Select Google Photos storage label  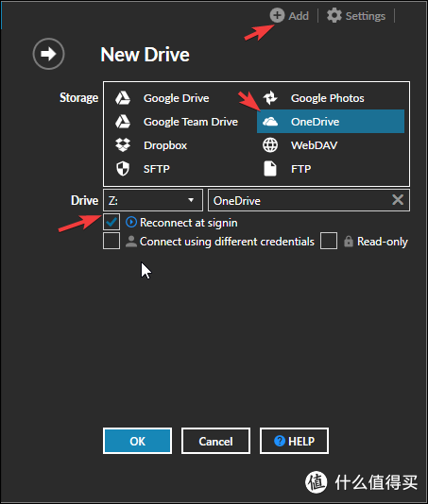(x=328, y=98)
